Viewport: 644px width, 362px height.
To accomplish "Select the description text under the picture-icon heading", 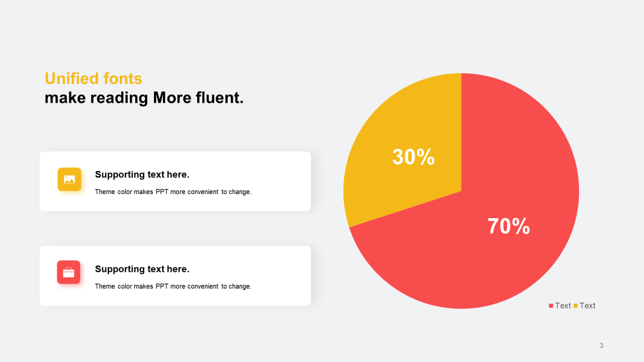I will 173,192.
